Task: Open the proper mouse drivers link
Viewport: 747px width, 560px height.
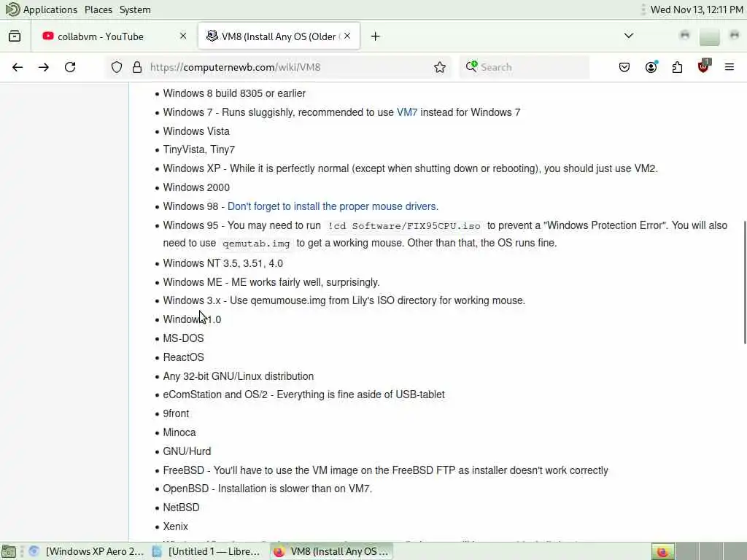Action: (x=333, y=206)
